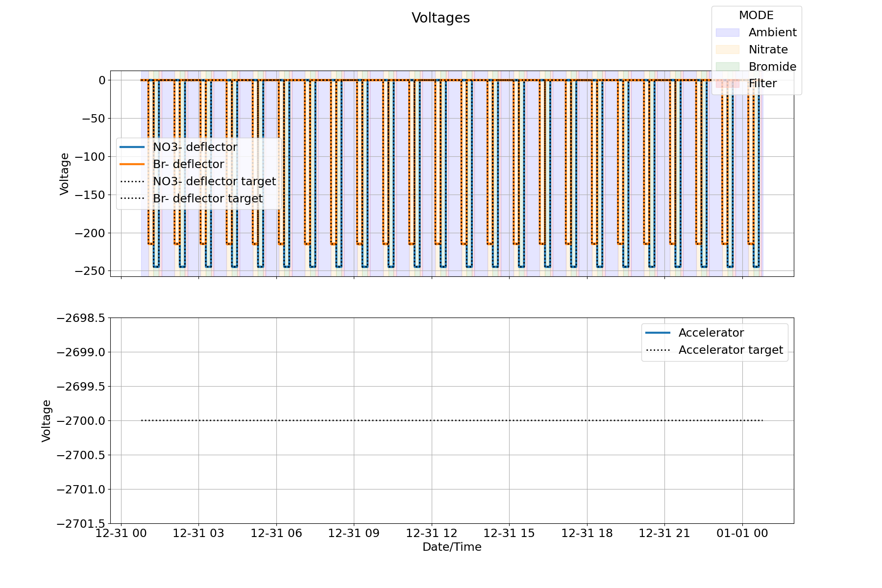Select the Bromide swatch in MODE legend
The height and width of the screenshot is (588, 882).
pos(727,67)
